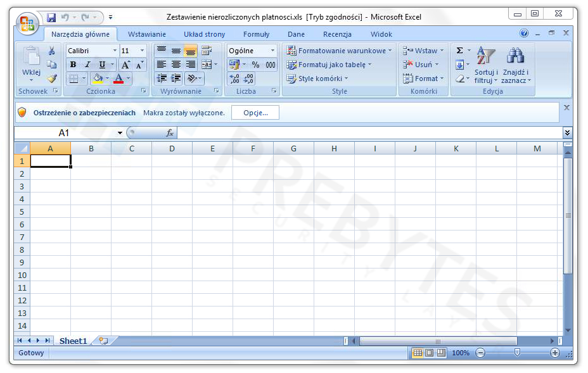Toggle italic formatting
This screenshot has height=373, width=588.
point(87,65)
